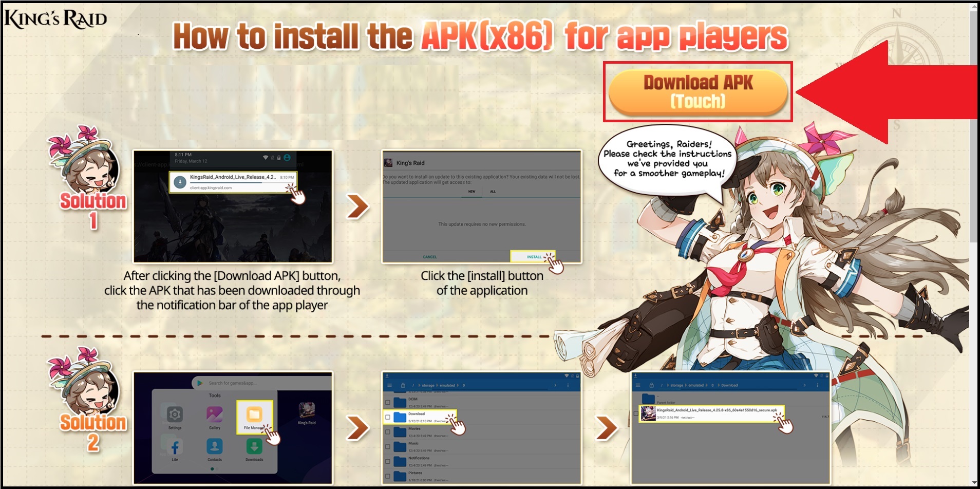Tick the checkbox beside the KingsRaid APK file

click(636, 413)
